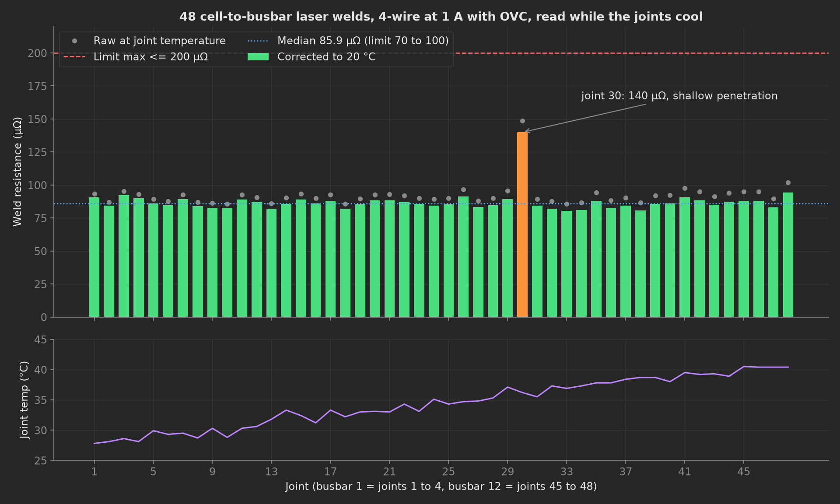840x504 pixels.
Task: Click the x-axis label 'Joint (busbar 1 = joints 1 to 4...)'
Action: click(441, 486)
